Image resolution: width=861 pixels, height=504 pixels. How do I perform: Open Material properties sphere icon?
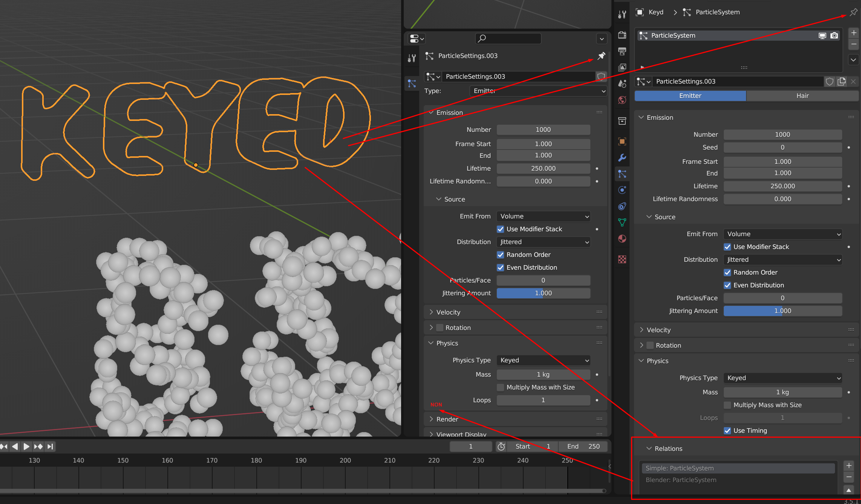(622, 239)
